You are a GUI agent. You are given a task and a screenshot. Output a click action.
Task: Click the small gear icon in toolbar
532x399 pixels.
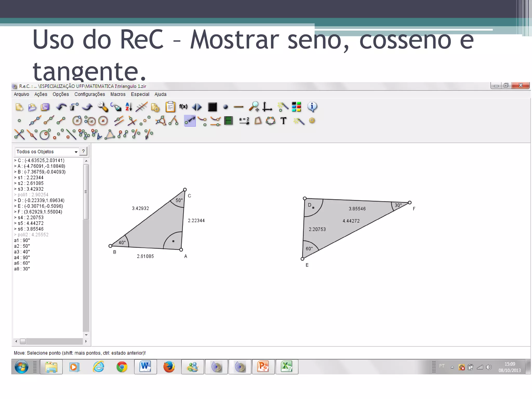312,121
